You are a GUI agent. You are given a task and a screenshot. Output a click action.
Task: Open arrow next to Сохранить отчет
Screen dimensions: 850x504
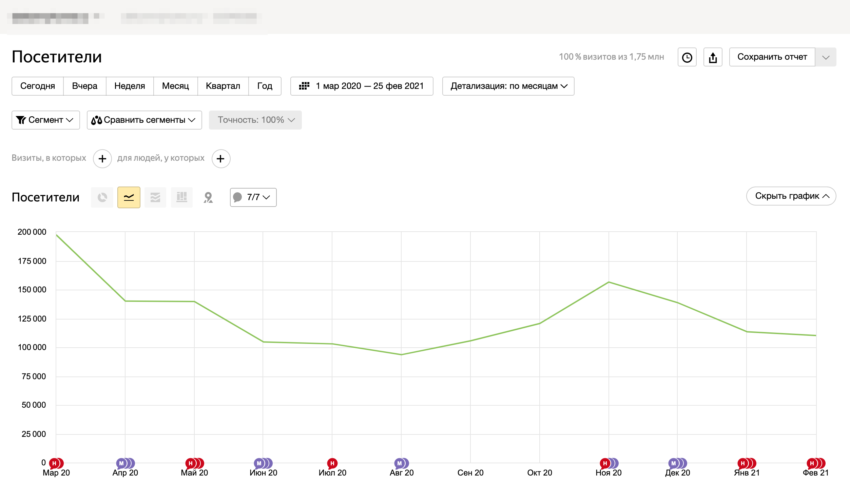pos(826,57)
